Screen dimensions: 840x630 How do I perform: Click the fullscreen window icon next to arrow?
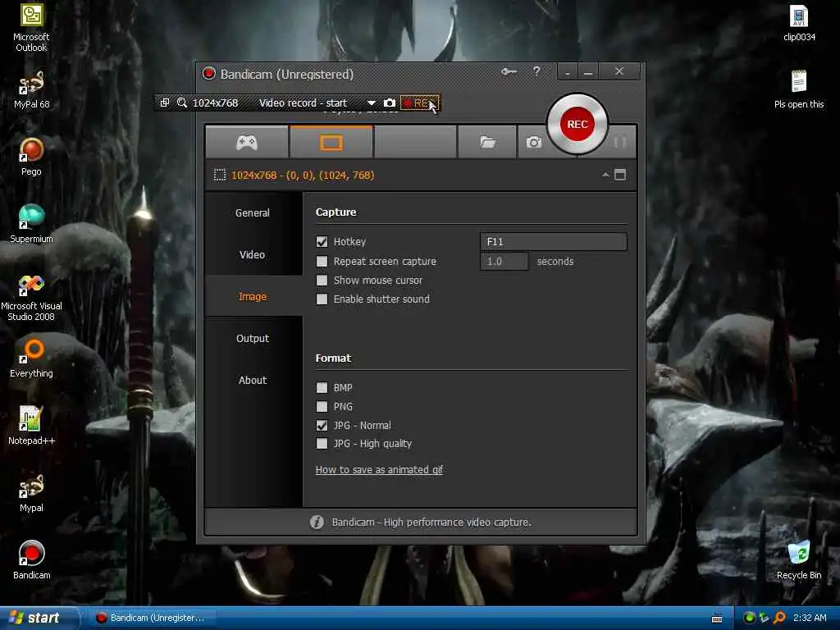coord(620,175)
